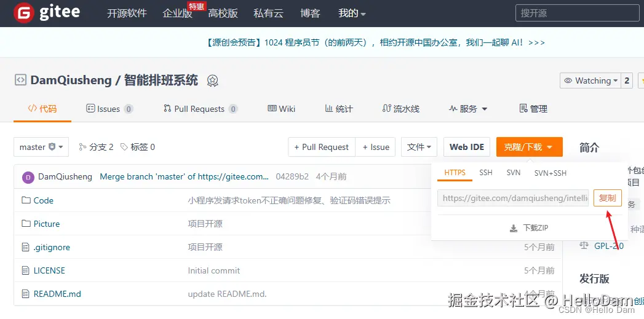
Task: Click the Code folder icon
Action: point(26,200)
